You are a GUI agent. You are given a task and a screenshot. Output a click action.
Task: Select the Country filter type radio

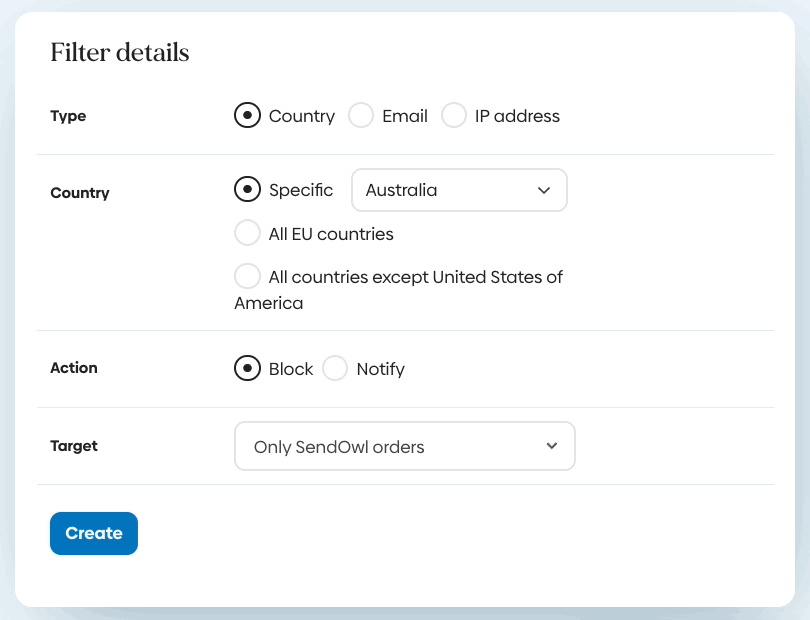tap(247, 116)
